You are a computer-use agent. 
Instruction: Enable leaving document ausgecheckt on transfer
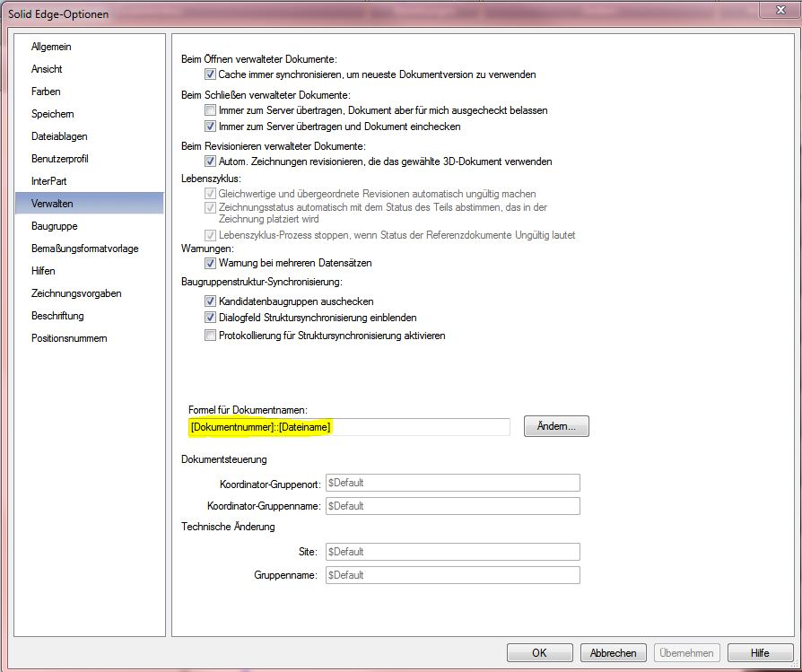click(210, 110)
